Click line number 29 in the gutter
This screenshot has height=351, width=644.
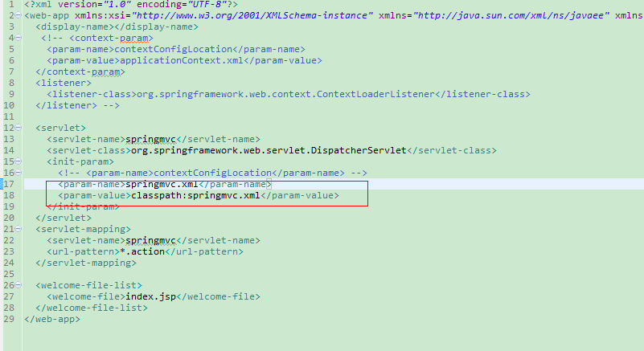(9, 319)
